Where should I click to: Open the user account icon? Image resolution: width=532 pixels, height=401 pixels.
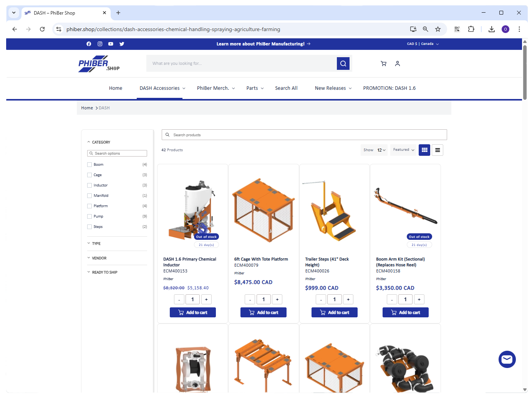click(x=398, y=64)
